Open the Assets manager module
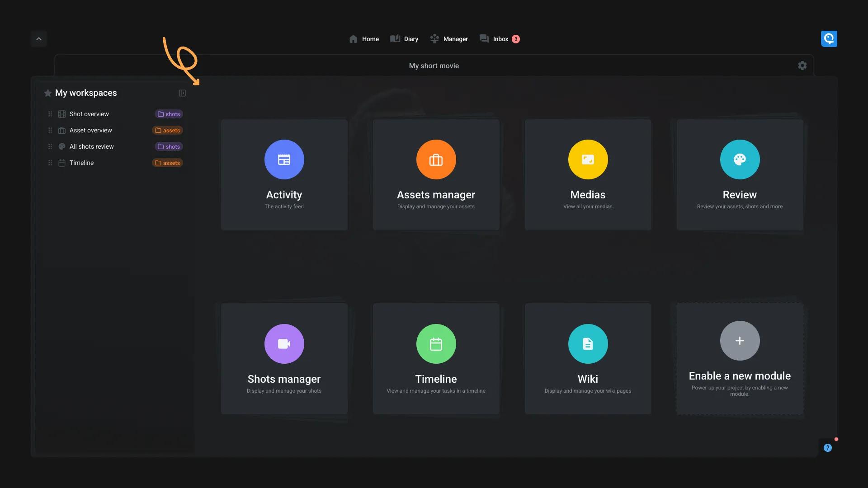This screenshot has width=868, height=488. coord(435,174)
